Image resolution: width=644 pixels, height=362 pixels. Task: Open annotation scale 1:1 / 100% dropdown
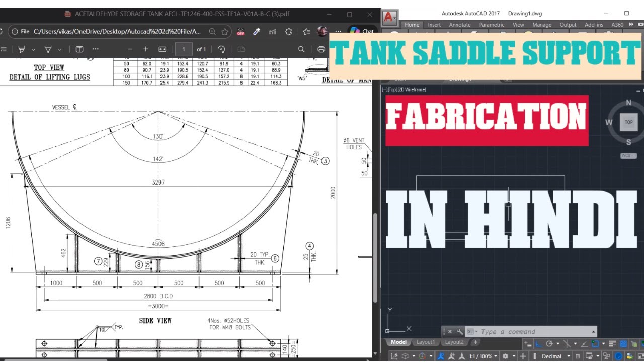point(482,356)
